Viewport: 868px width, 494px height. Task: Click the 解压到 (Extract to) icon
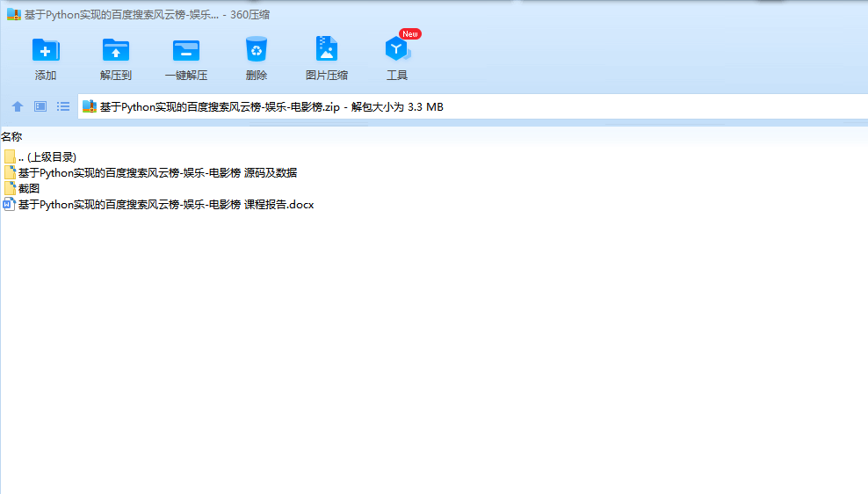click(116, 50)
